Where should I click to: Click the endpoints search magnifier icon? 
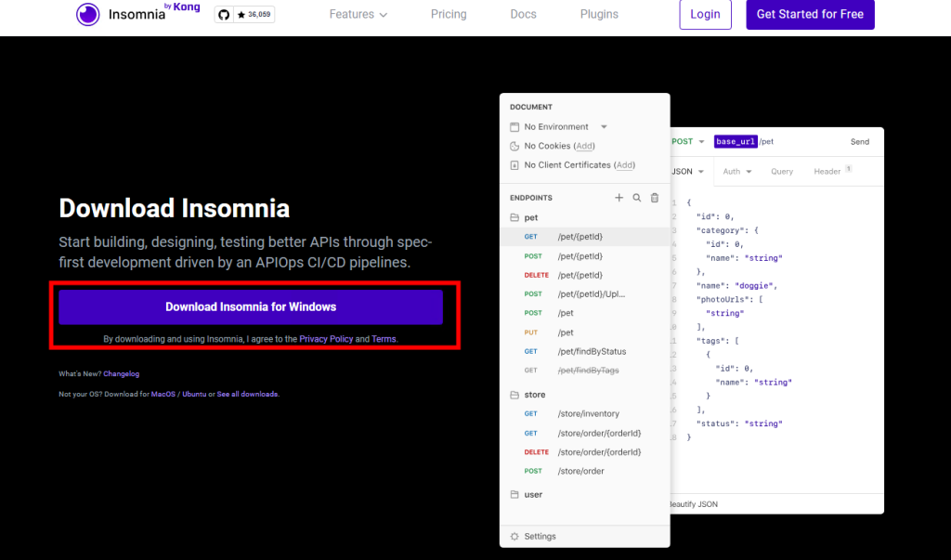point(637,198)
